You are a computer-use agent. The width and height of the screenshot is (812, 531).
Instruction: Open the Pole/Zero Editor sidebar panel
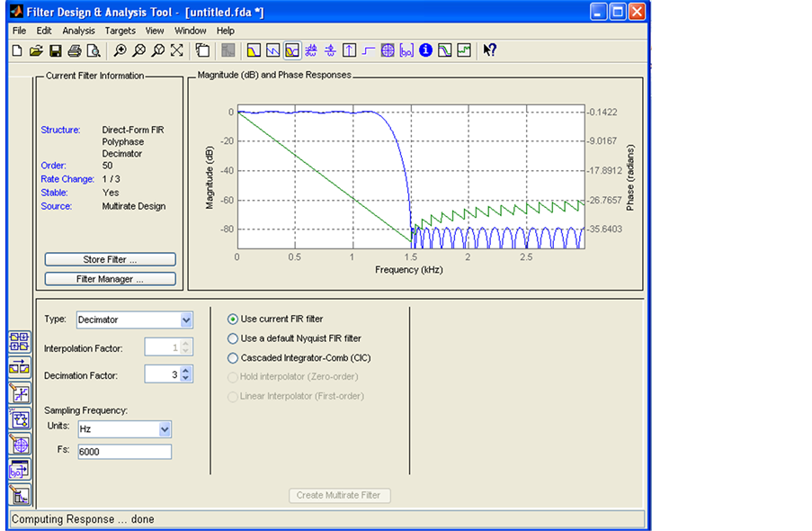click(20, 444)
